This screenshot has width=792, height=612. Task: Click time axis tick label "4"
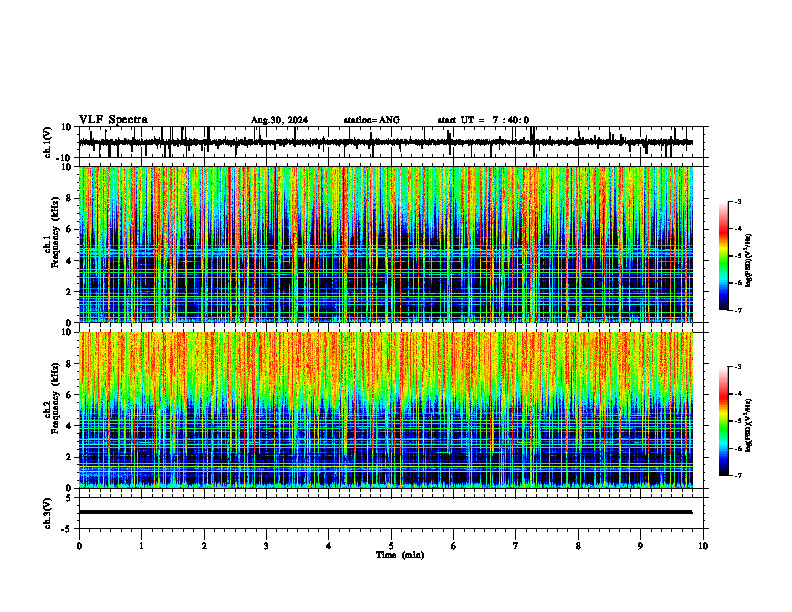coord(329,546)
